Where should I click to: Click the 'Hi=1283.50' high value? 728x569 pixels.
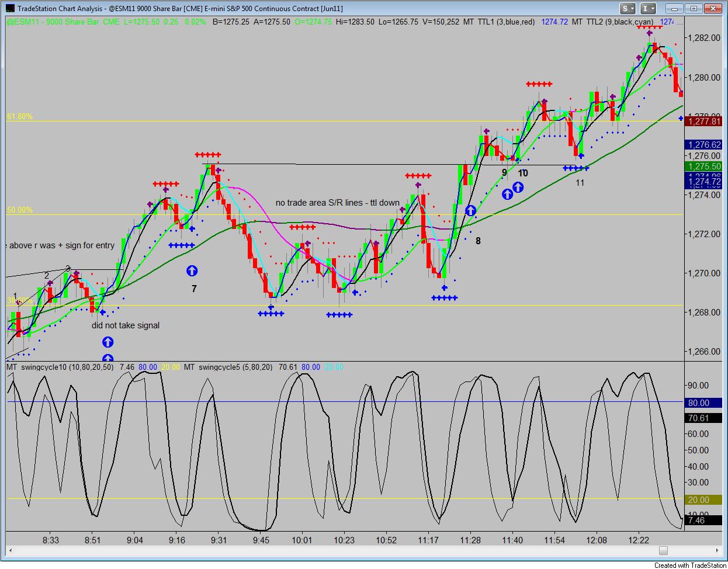[355, 22]
